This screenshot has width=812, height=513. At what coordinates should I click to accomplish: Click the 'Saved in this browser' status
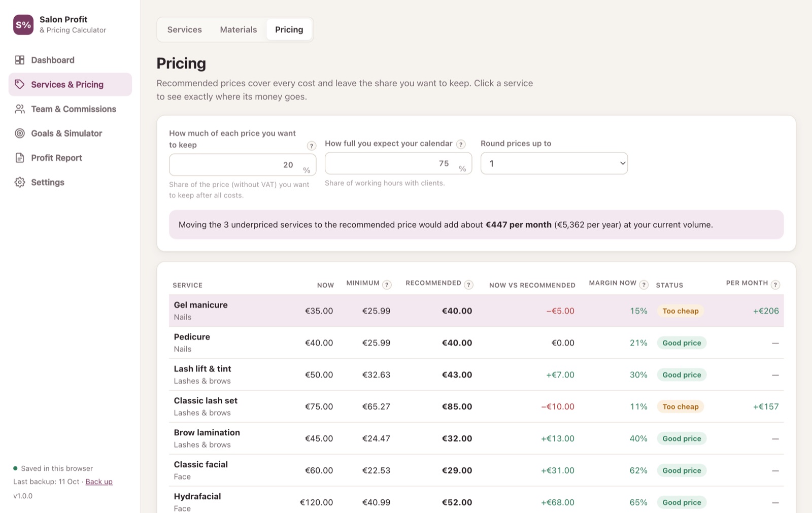click(57, 468)
